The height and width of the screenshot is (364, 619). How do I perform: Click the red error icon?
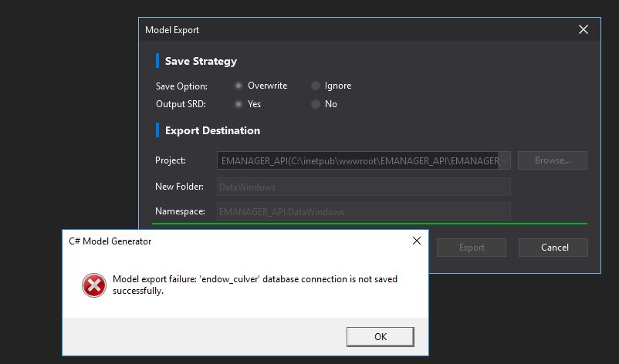tap(93, 285)
